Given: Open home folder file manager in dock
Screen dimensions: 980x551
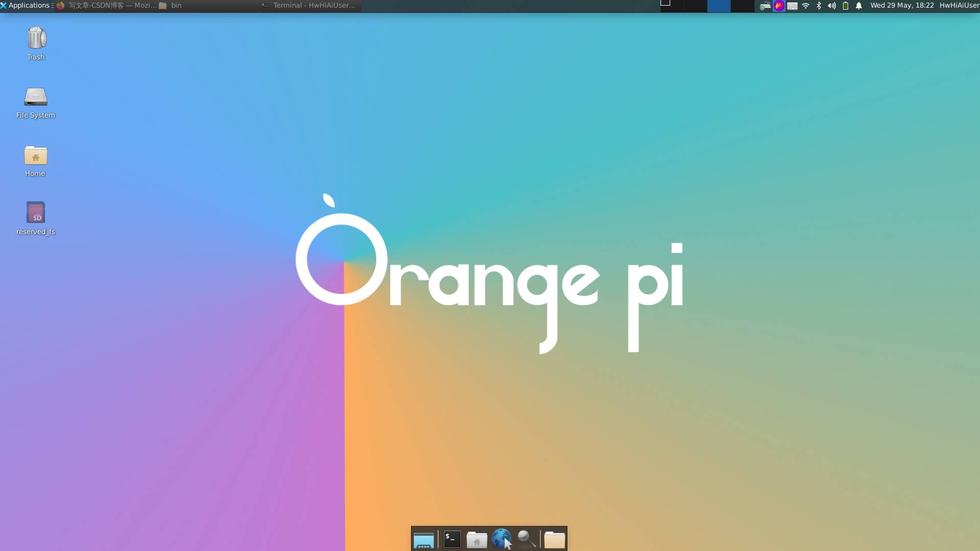Looking at the screenshot, I should (477, 539).
